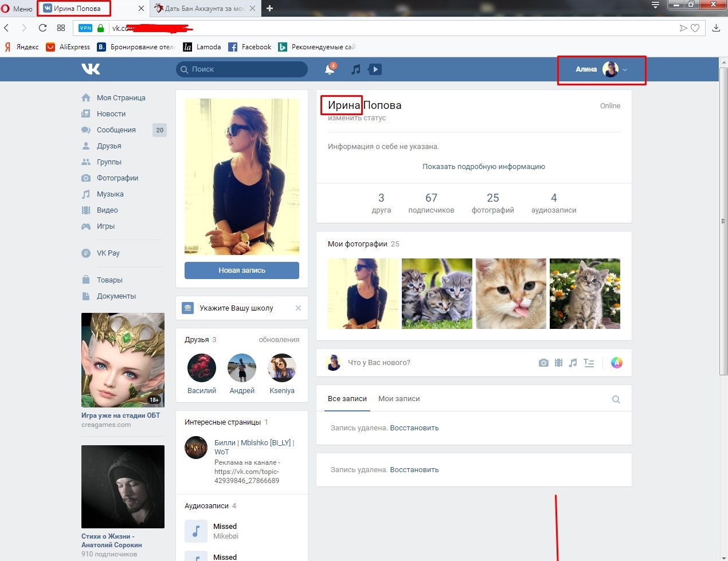Screen dimensions: 728x561
Task: Click the VK search field
Action: [242, 69]
